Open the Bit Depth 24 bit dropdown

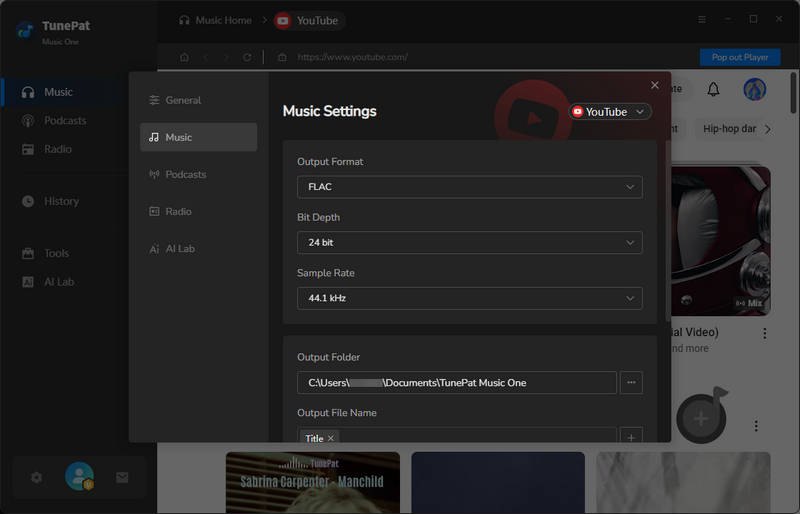(x=469, y=242)
